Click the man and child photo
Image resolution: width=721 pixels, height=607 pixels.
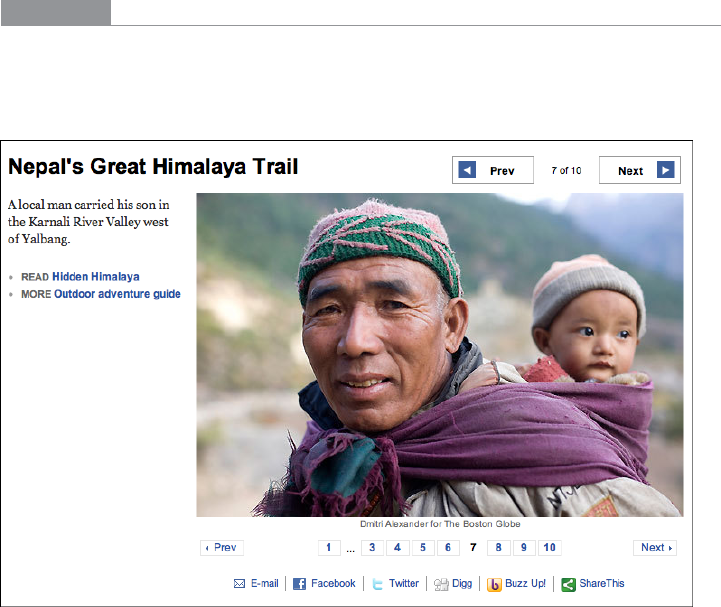(439, 354)
